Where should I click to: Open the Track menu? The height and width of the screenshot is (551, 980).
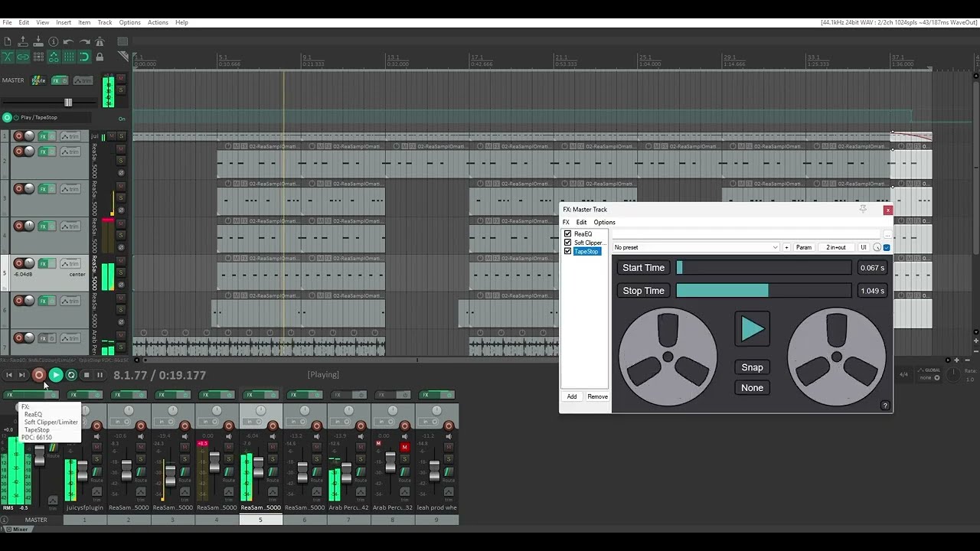tap(105, 22)
